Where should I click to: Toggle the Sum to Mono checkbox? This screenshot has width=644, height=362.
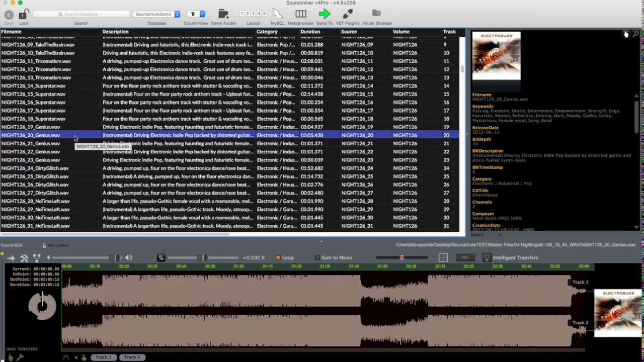pyautogui.click(x=317, y=258)
